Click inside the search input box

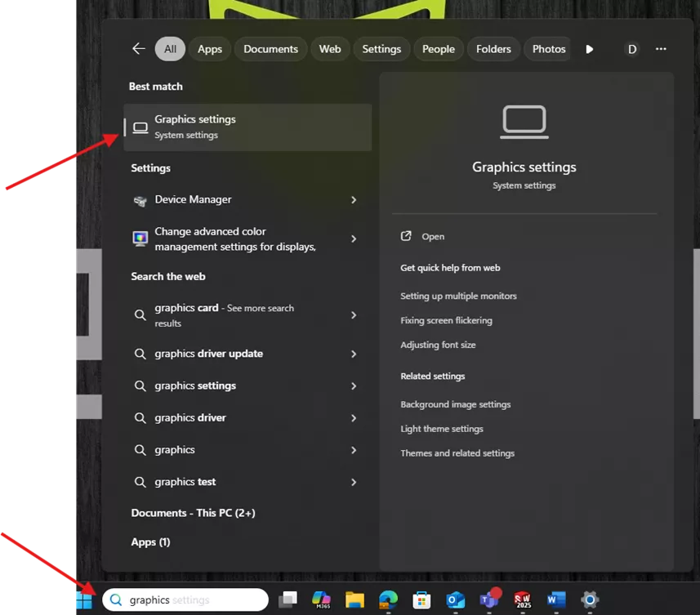tap(196, 599)
